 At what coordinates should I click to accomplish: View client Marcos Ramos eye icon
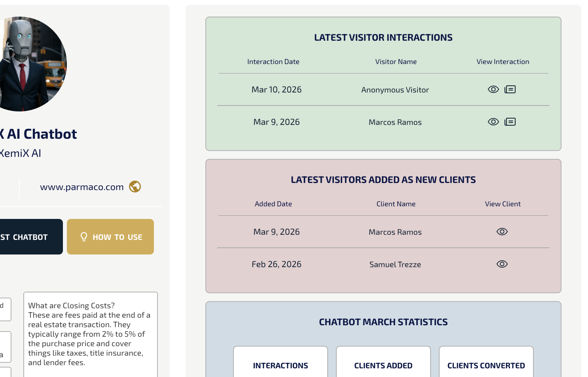pyautogui.click(x=502, y=232)
